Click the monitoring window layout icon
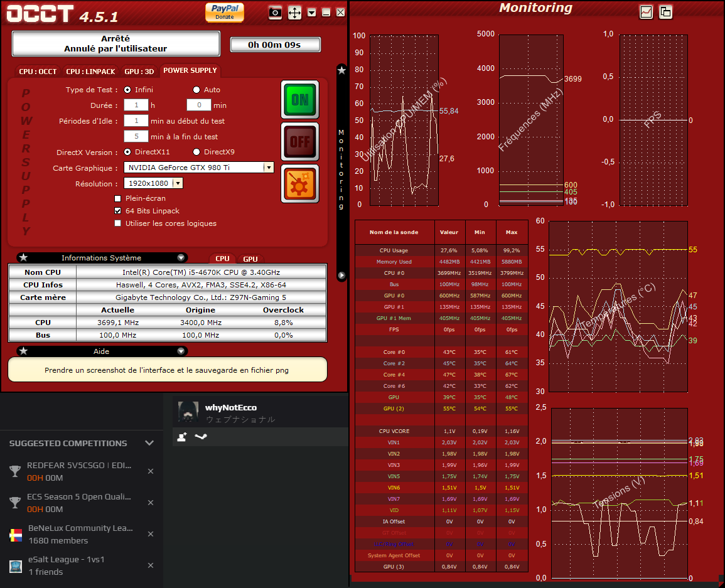Viewport: 725px width, 588px height. click(665, 12)
